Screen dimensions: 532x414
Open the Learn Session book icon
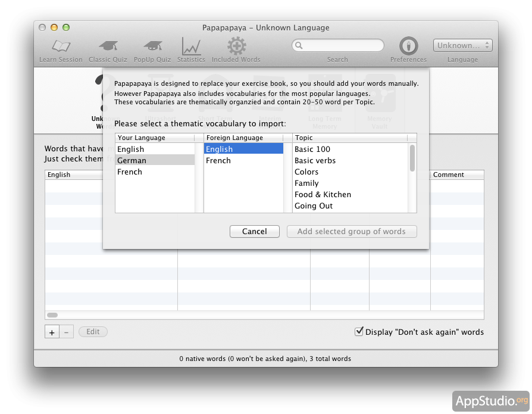[61, 46]
